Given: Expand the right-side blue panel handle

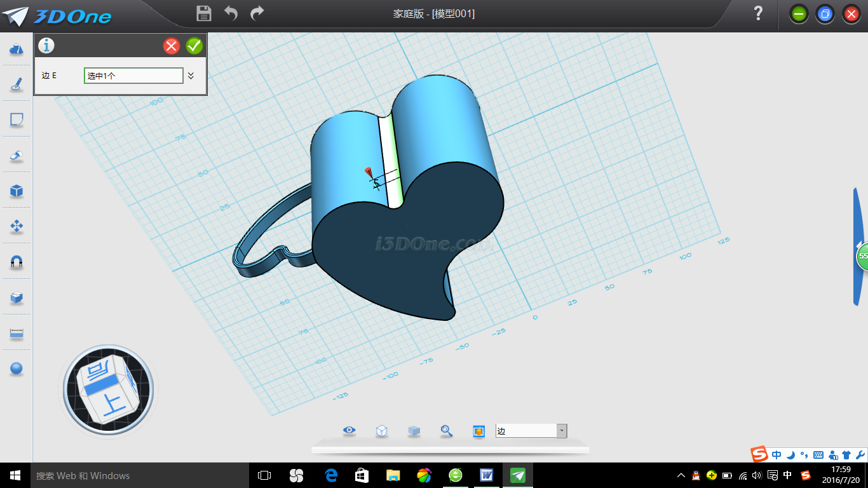Looking at the screenshot, I should (858, 247).
